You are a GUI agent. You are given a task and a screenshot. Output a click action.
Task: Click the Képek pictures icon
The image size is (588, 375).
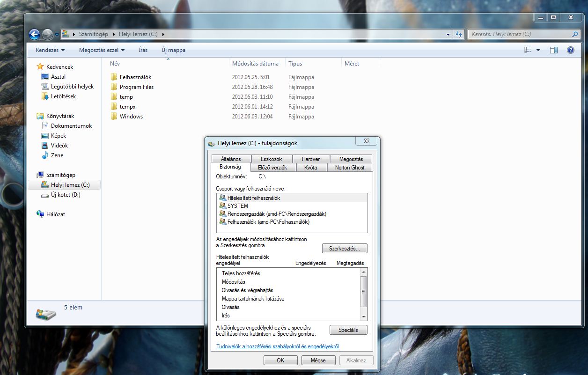click(45, 136)
